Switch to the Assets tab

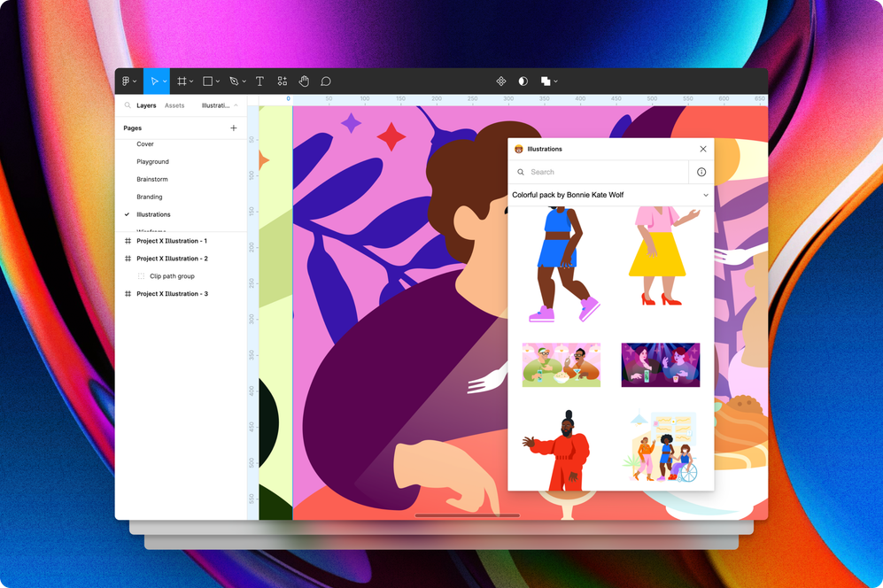[x=174, y=105]
